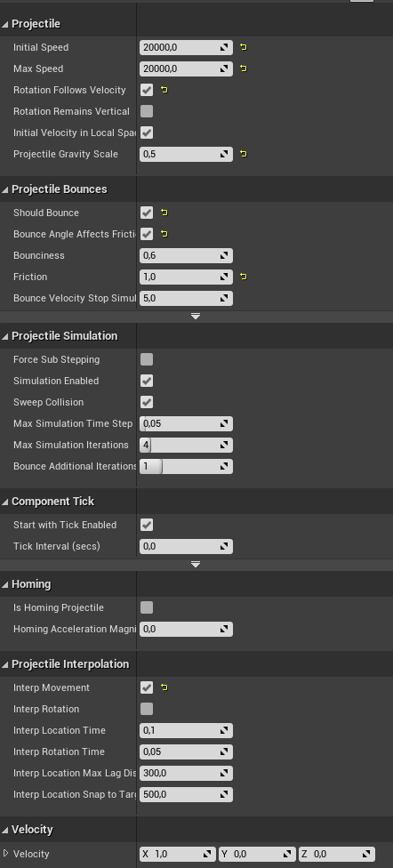Enable Rotation Remains Vertical checkbox
The width and height of the screenshot is (393, 868).
coord(147,111)
